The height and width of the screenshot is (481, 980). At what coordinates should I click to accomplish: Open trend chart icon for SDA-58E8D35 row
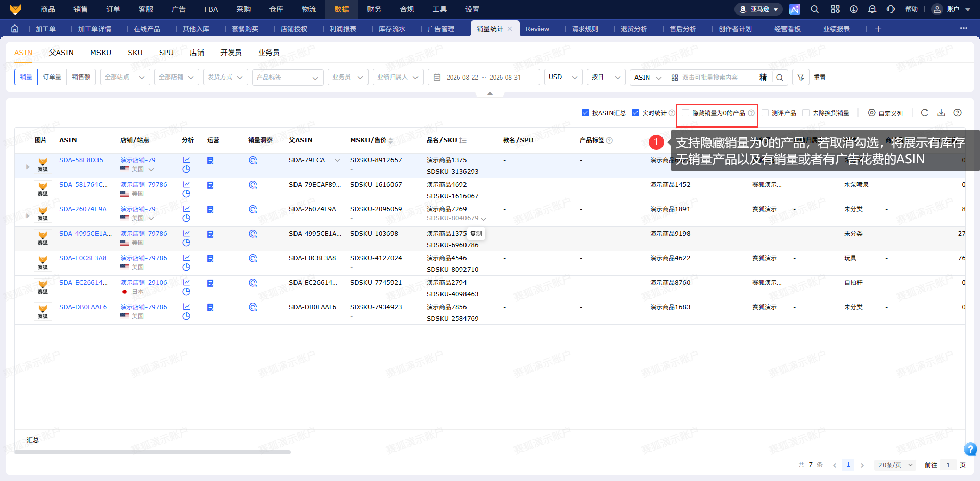(x=186, y=160)
